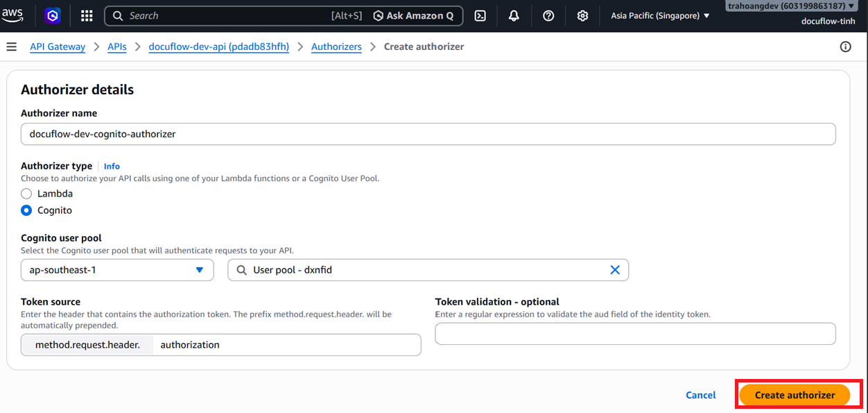The width and height of the screenshot is (868, 413).
Task: Expand the Asia Pacific (Singapore) region selector
Action: point(660,15)
